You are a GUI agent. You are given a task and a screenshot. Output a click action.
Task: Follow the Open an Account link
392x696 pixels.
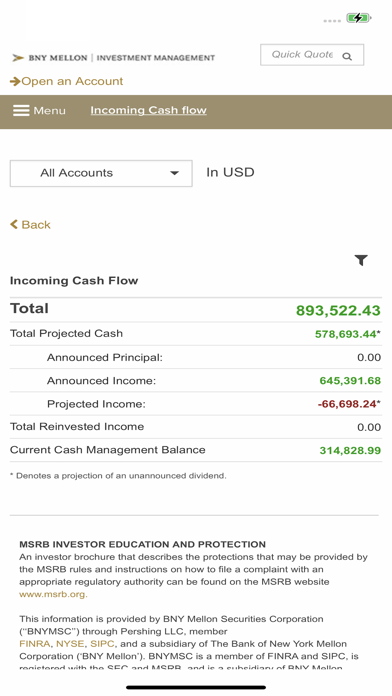(72, 81)
